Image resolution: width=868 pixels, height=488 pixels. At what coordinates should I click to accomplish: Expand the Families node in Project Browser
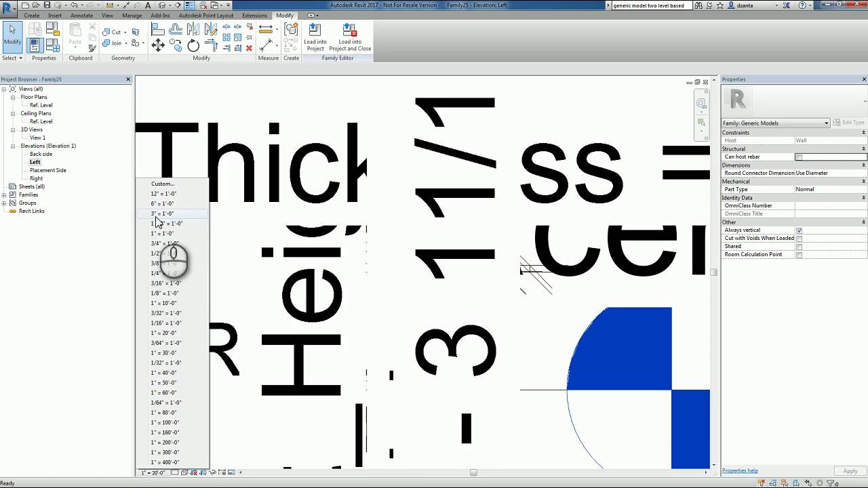(x=4, y=195)
